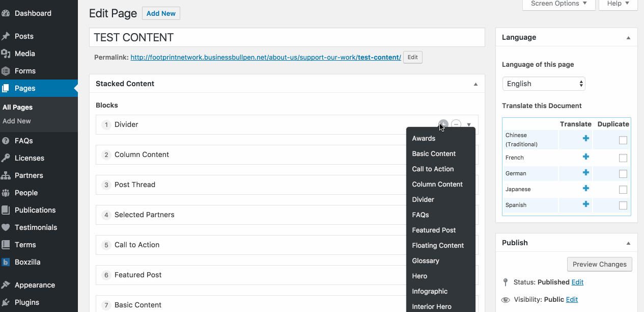Click translate plus icon for German
The width and height of the screenshot is (644, 312).
586,173
